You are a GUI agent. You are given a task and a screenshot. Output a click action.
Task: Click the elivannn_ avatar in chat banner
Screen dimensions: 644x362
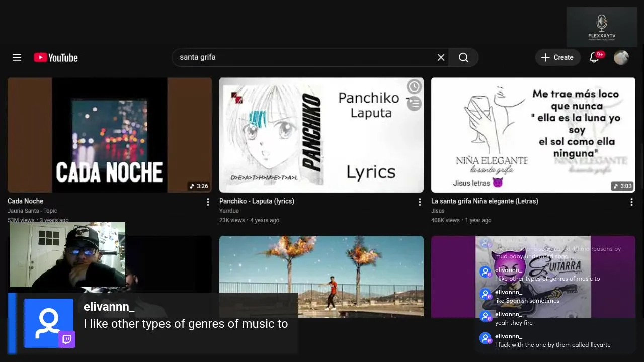click(49, 323)
